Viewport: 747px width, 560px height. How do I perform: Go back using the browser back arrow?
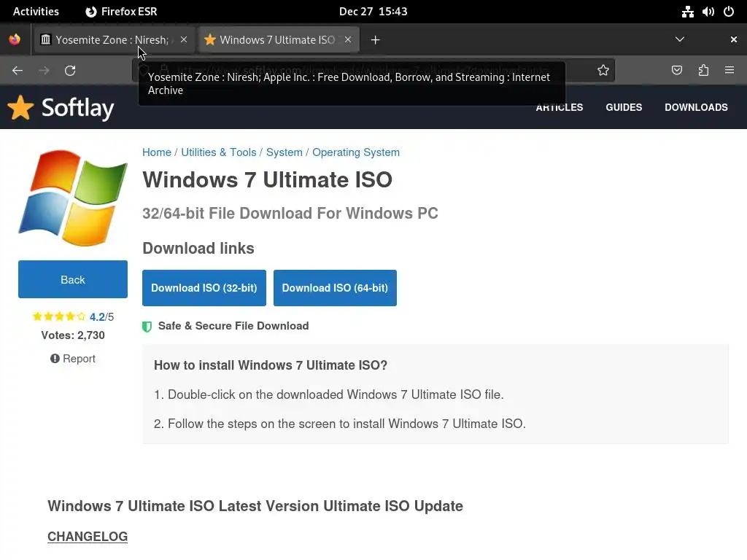pyautogui.click(x=18, y=71)
